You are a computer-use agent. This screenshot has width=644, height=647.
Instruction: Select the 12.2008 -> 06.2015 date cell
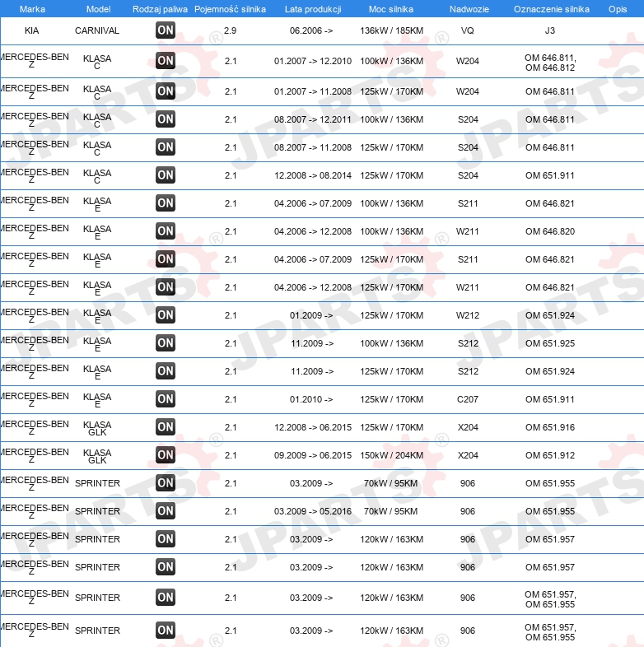pyautogui.click(x=312, y=427)
